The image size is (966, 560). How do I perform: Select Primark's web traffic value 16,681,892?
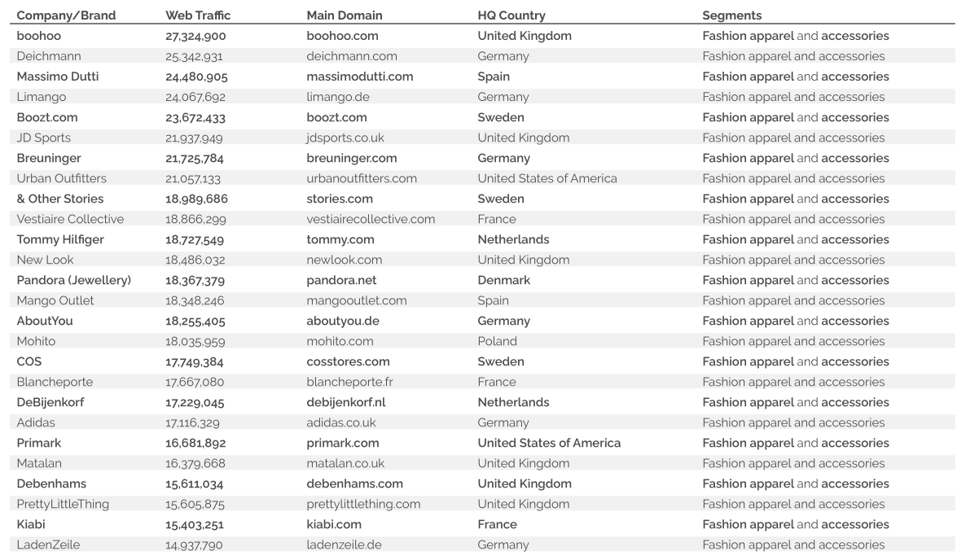[195, 443]
